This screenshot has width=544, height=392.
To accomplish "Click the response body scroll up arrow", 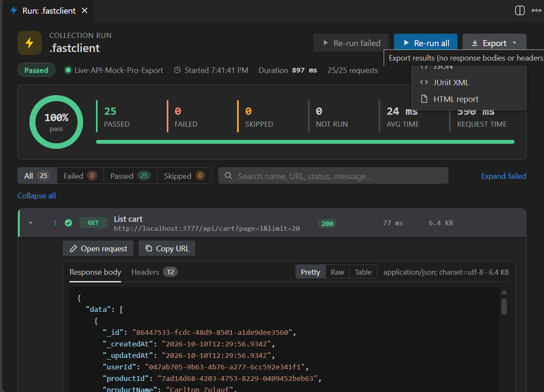I will 504,293.
